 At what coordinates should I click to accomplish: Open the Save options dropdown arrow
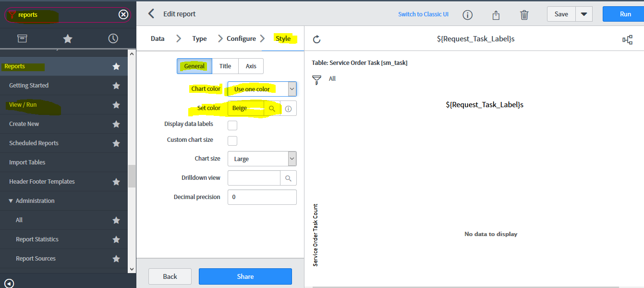[584, 14]
